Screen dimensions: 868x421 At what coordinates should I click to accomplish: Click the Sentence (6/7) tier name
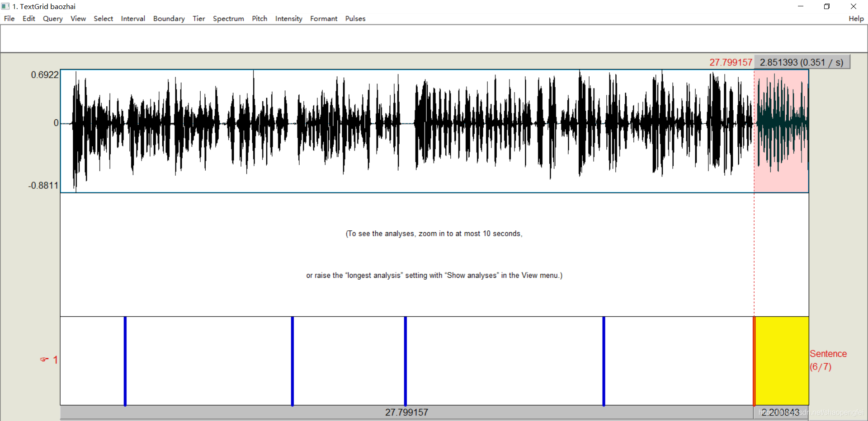[x=828, y=360]
